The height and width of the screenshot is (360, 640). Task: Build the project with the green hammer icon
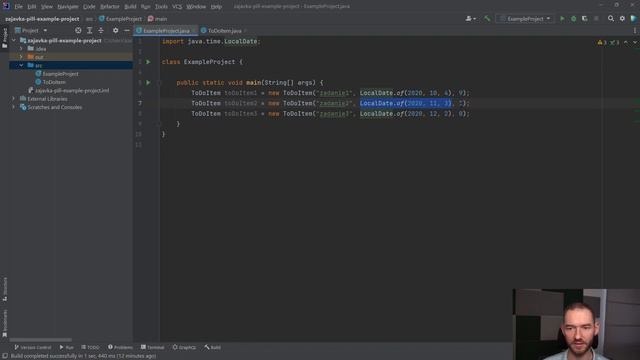[x=487, y=19]
